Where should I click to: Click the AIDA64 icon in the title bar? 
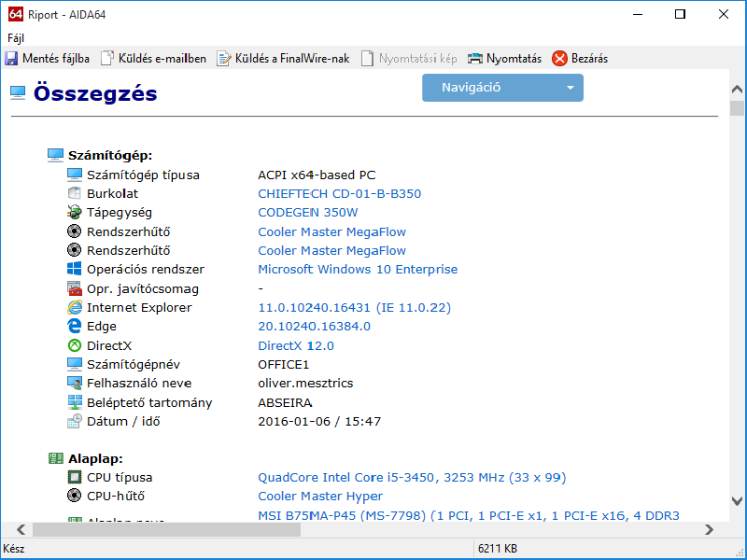pyautogui.click(x=16, y=14)
